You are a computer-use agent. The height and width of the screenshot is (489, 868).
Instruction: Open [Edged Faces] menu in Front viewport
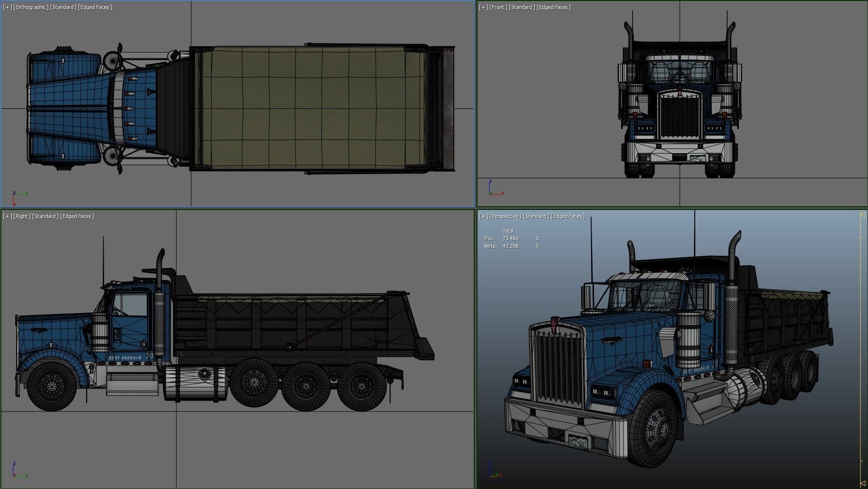(554, 7)
